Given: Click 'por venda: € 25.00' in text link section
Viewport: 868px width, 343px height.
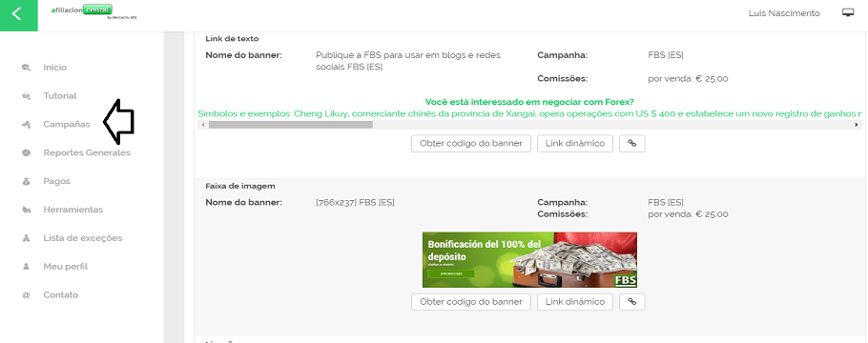Looking at the screenshot, I should pos(688,78).
